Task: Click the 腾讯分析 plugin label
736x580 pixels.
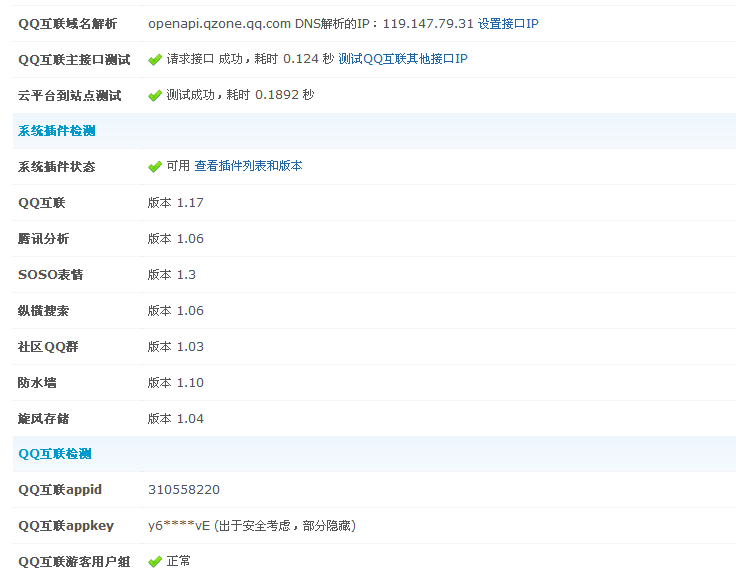Action: point(44,239)
